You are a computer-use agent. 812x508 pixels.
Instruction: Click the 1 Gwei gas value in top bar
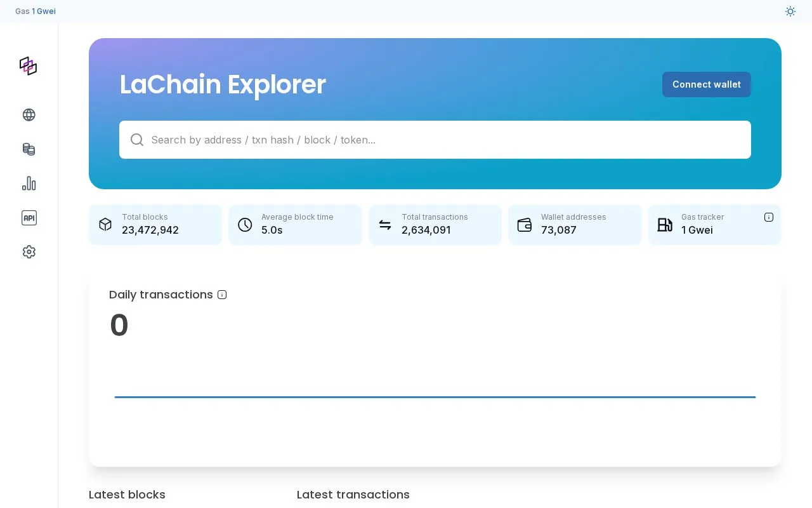(x=44, y=11)
